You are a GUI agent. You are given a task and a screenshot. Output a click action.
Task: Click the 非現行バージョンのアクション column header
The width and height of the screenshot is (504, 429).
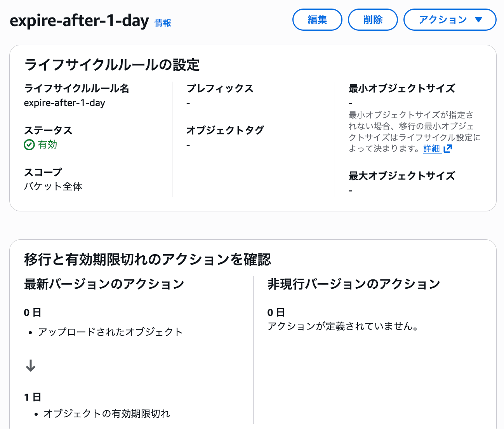click(x=354, y=284)
